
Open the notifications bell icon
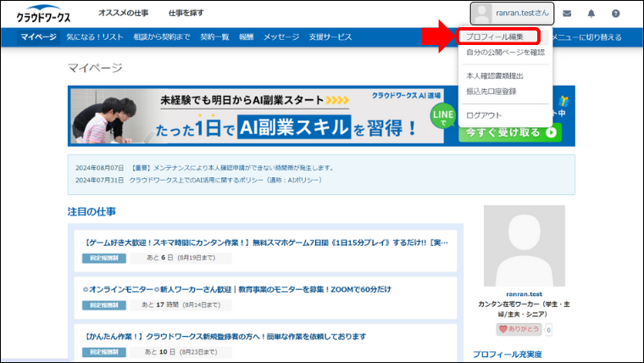(x=591, y=14)
